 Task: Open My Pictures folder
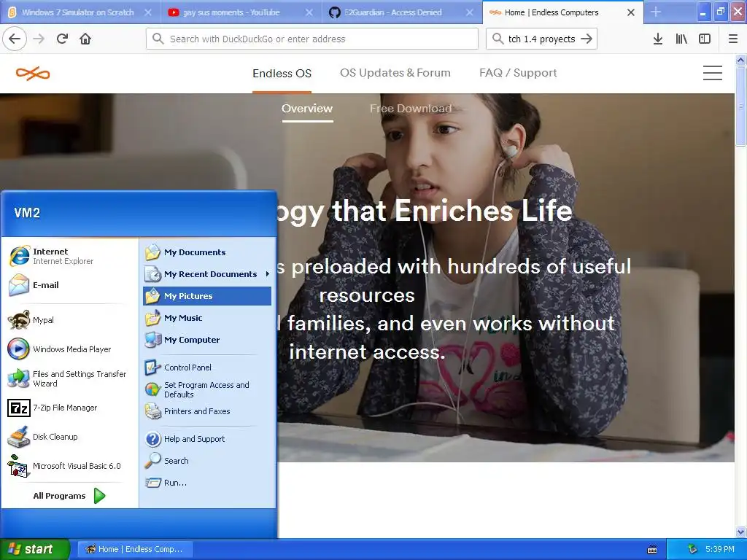(207, 296)
